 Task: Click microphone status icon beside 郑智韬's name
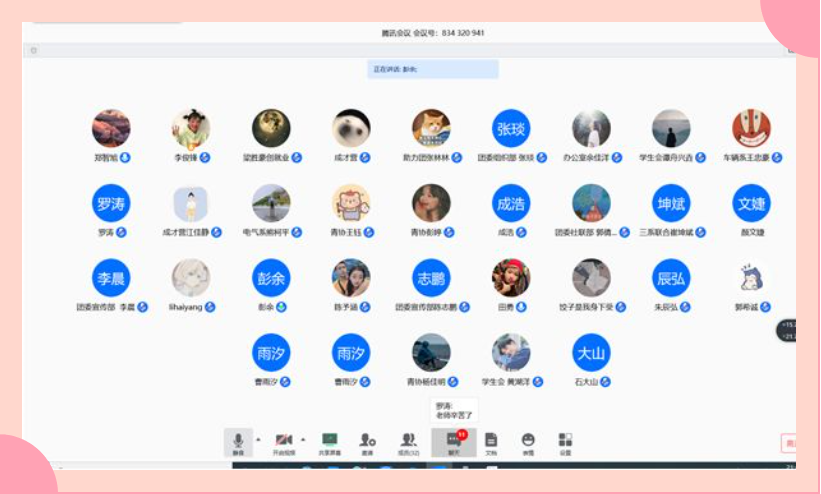point(125,158)
